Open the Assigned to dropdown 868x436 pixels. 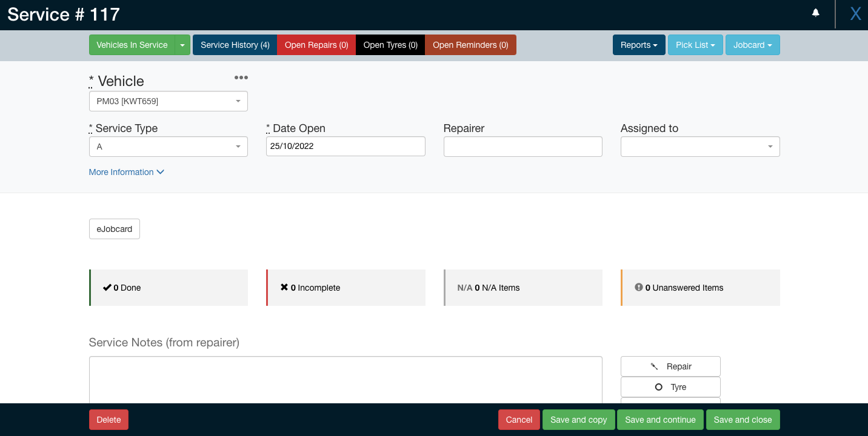click(x=699, y=147)
